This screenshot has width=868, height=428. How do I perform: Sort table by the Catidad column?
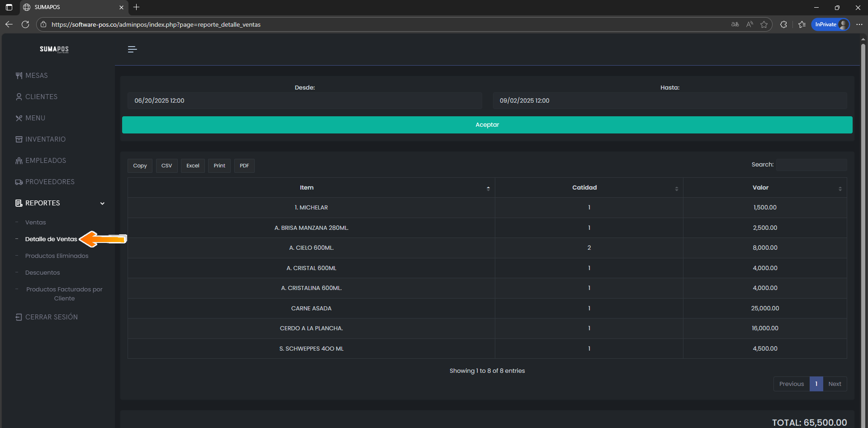(x=584, y=188)
